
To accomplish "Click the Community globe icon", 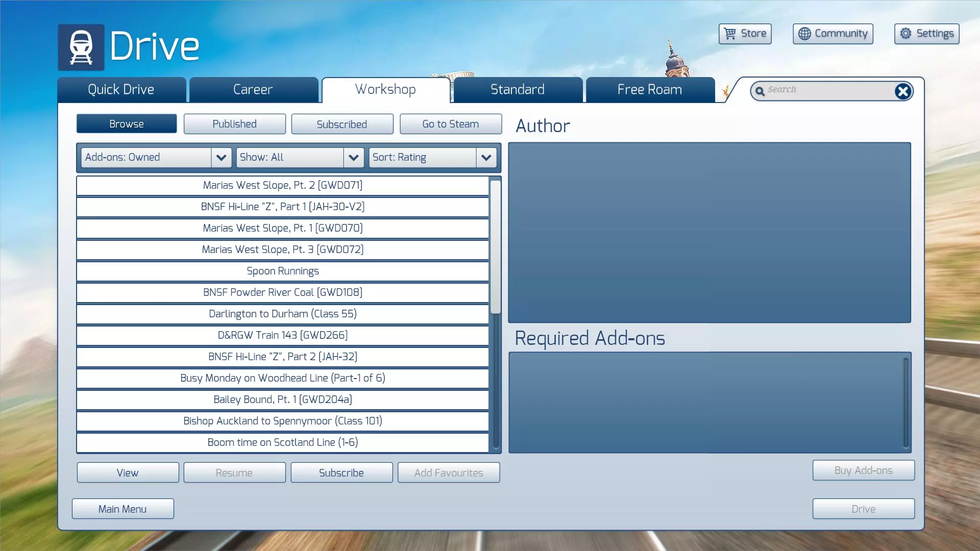I will 804,34.
